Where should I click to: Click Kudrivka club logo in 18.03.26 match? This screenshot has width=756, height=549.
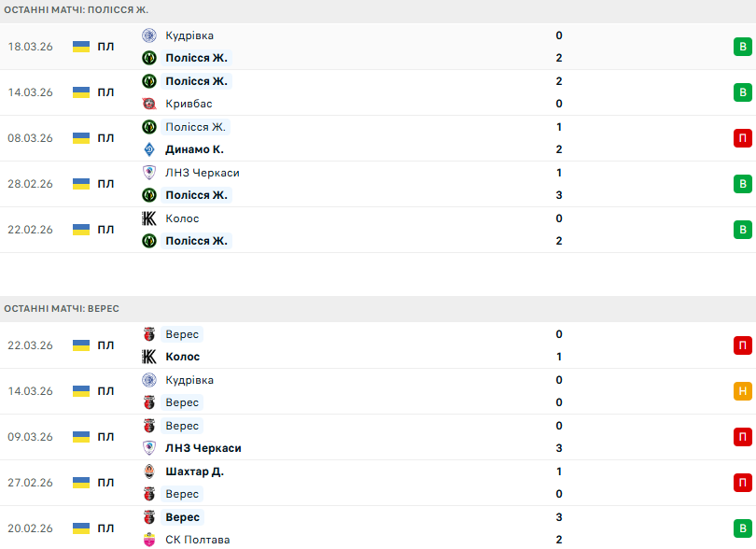pos(148,35)
